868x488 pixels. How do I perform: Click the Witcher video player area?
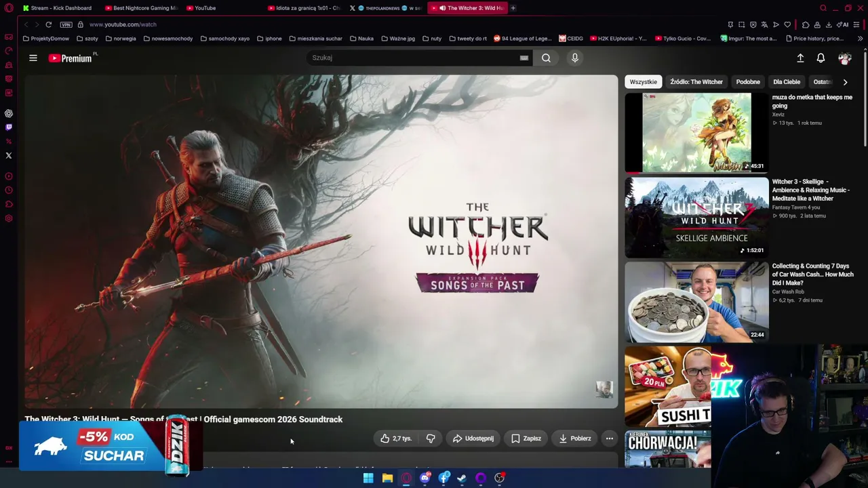321,242
